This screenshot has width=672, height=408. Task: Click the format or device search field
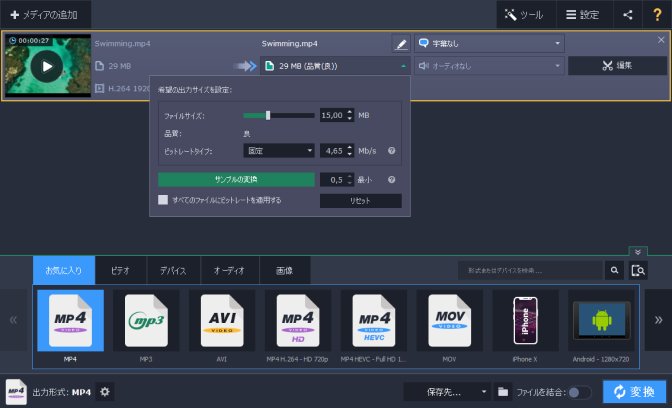pyautogui.click(x=531, y=270)
